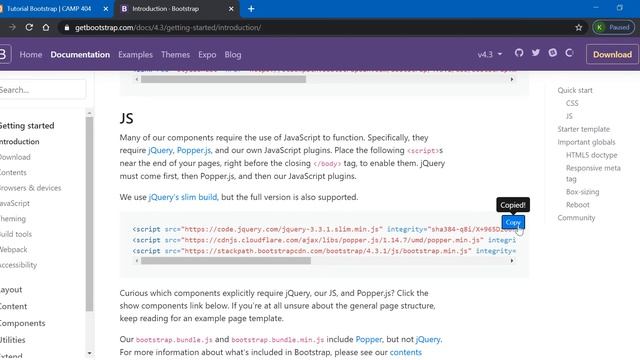Click top CSS code block scrollbar thumb
This screenshot has width=640, height=360.
click(x=223, y=79)
